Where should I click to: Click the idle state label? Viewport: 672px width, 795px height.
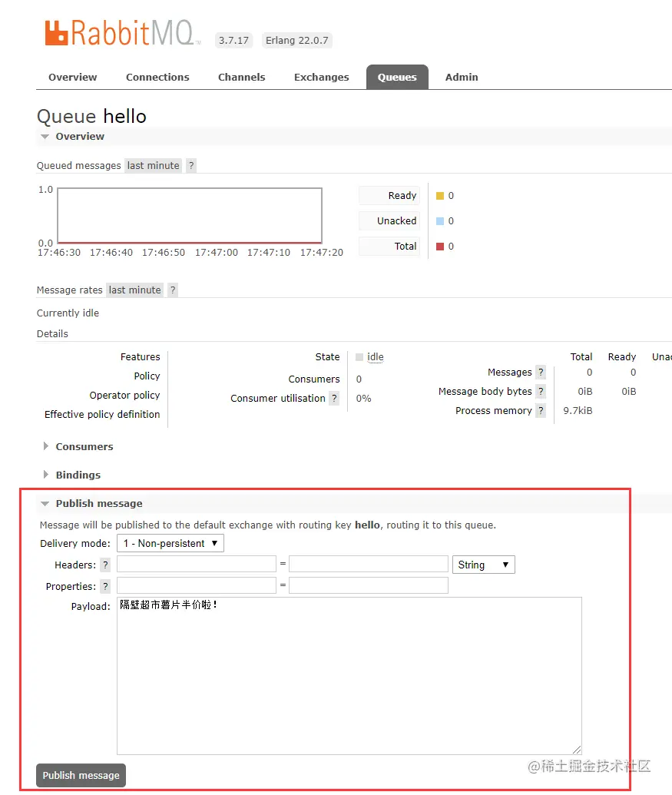click(x=376, y=357)
